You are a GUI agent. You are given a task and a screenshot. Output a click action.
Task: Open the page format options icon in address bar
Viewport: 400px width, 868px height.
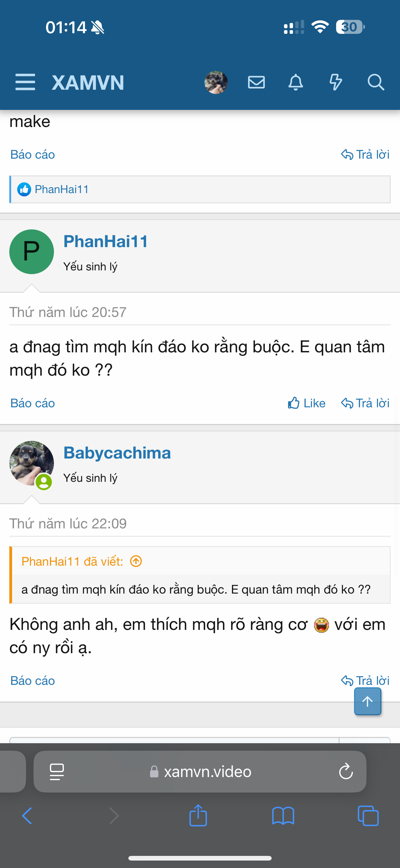(57, 771)
